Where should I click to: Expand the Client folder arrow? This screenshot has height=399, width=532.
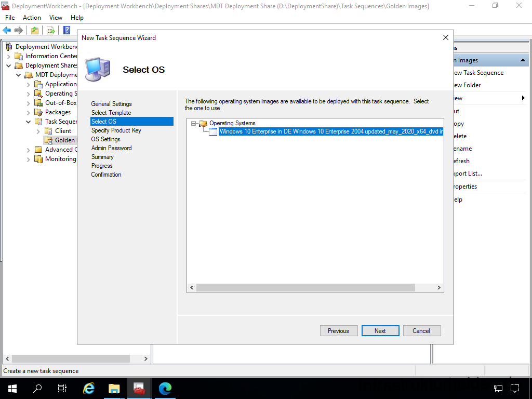click(38, 131)
